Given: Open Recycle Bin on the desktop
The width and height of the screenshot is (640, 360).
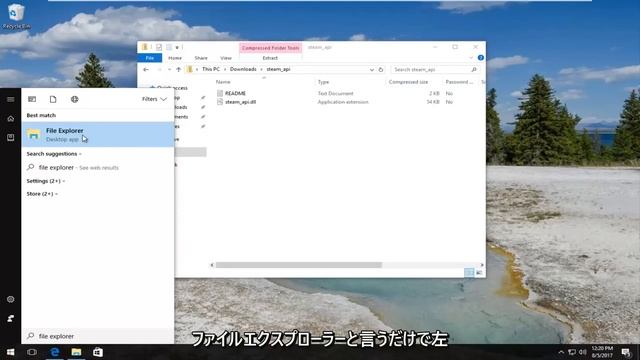Looking at the screenshot, I should click(x=16, y=16).
